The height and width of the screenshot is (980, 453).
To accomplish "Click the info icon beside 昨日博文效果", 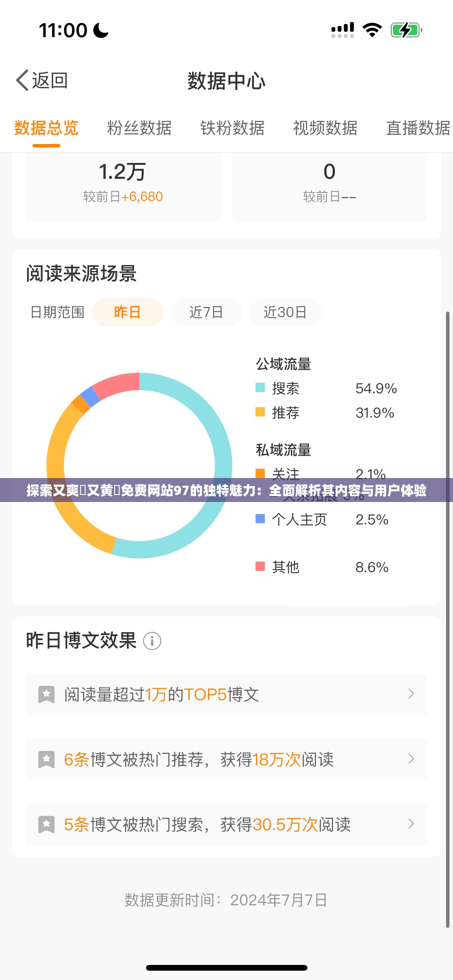I will point(152,641).
